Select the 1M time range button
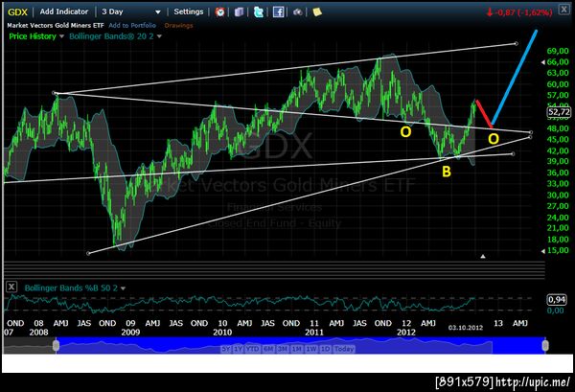This screenshot has height=392, width=575. click(297, 349)
